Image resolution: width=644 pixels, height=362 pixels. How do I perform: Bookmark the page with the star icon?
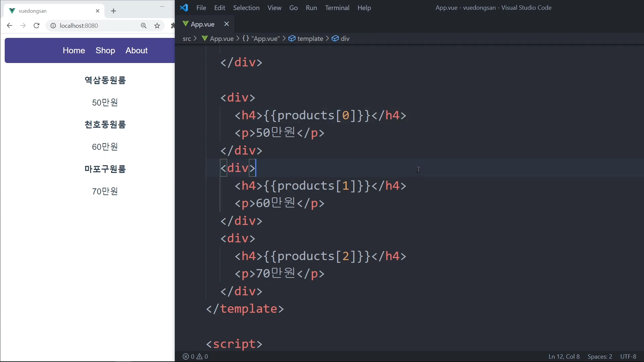tap(157, 26)
